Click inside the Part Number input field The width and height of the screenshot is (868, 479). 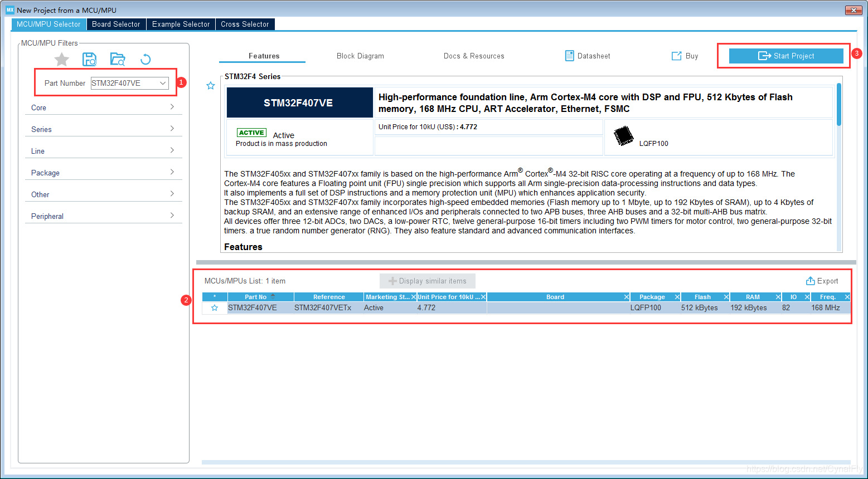click(125, 83)
